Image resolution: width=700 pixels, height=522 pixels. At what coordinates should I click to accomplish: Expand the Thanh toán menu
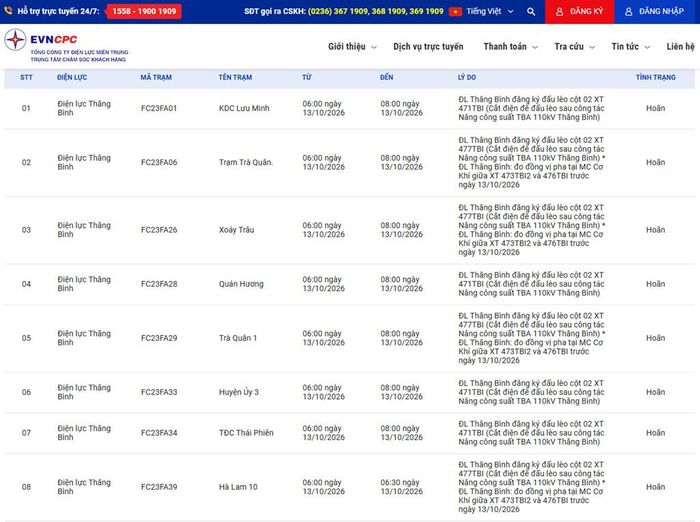510,46
